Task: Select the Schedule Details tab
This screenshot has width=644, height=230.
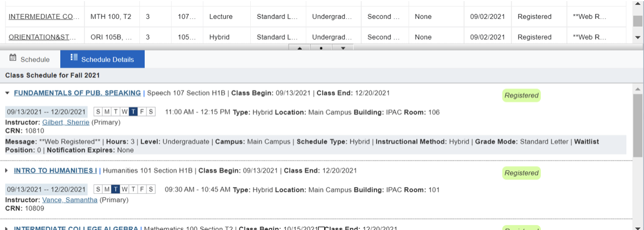Action: coord(103,59)
